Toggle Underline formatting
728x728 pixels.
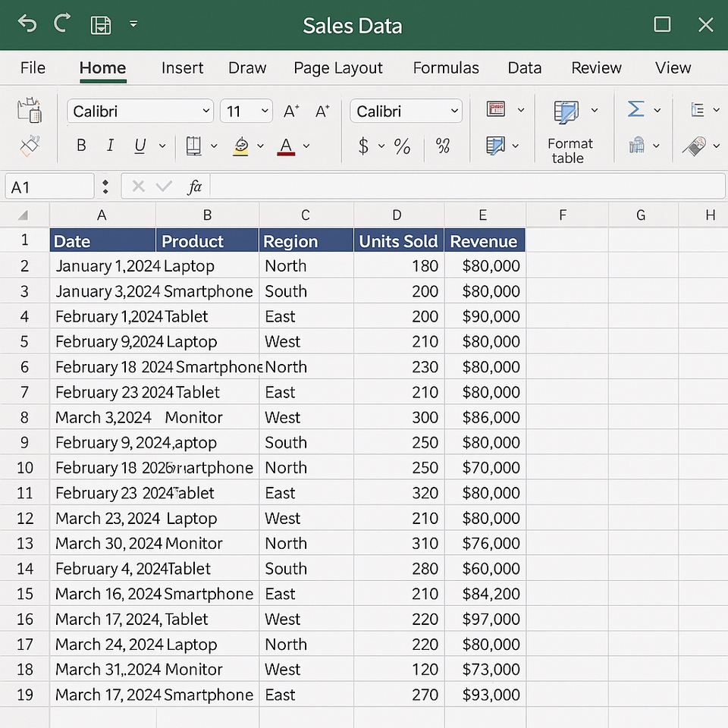point(140,146)
